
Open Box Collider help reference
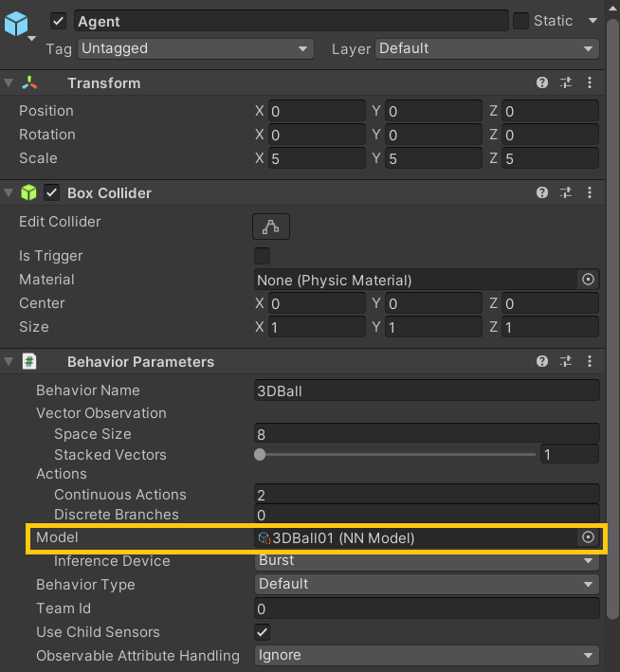542,192
